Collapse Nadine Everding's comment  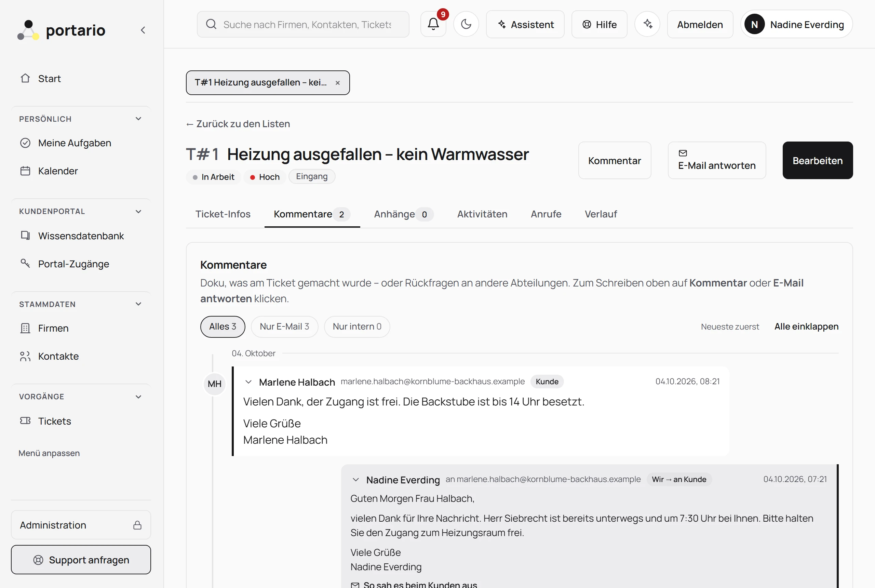click(356, 480)
